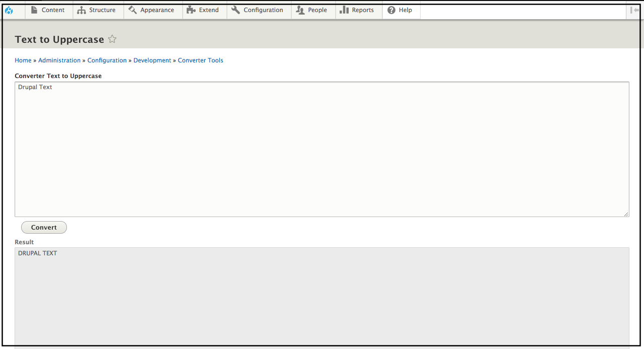Open the Content menu item
Image resolution: width=644 pixels, height=349 pixels.
coord(52,10)
